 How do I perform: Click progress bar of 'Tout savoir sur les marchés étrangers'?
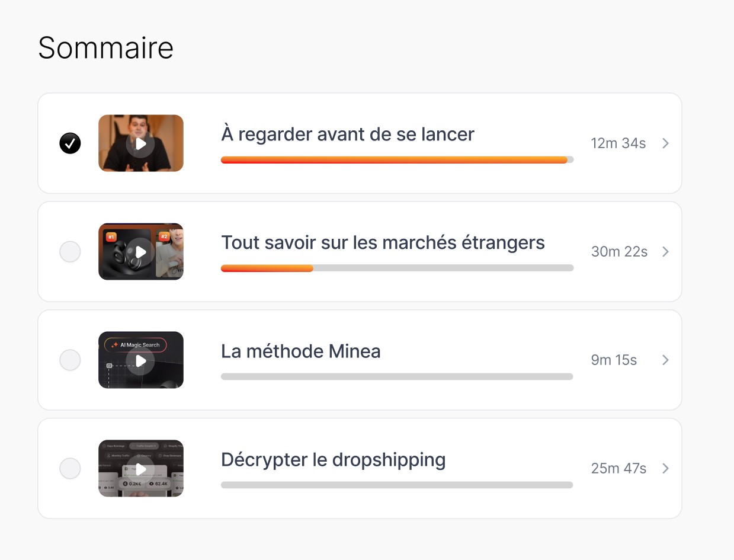coord(397,268)
